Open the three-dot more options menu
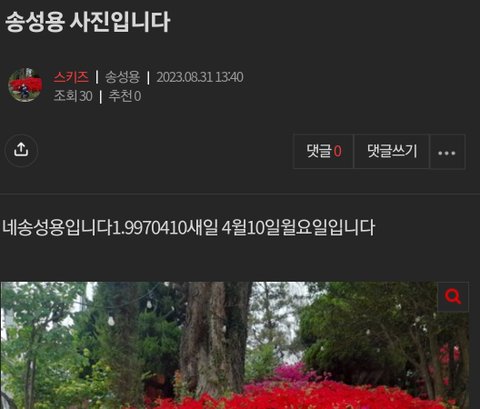Viewport: 480px width, 409px height. (447, 152)
